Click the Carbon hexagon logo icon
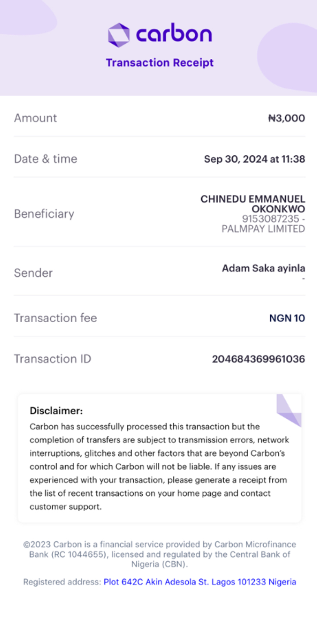Screen dimensions: 317x644 coord(119,35)
